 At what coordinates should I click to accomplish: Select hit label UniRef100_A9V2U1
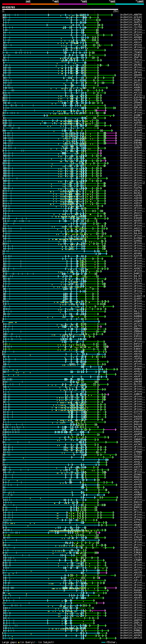(131, 45)
